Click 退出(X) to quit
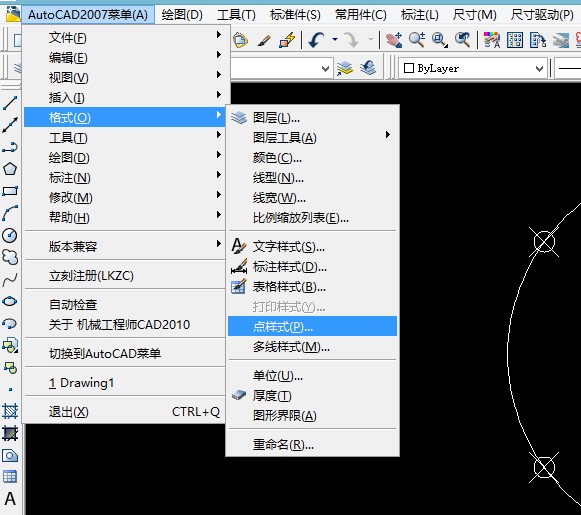581x515 pixels. coord(124,411)
